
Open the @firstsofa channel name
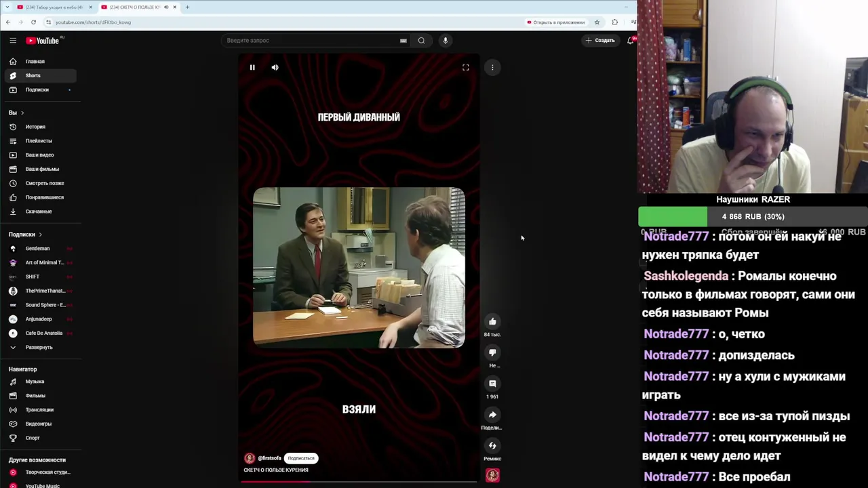coord(269,458)
